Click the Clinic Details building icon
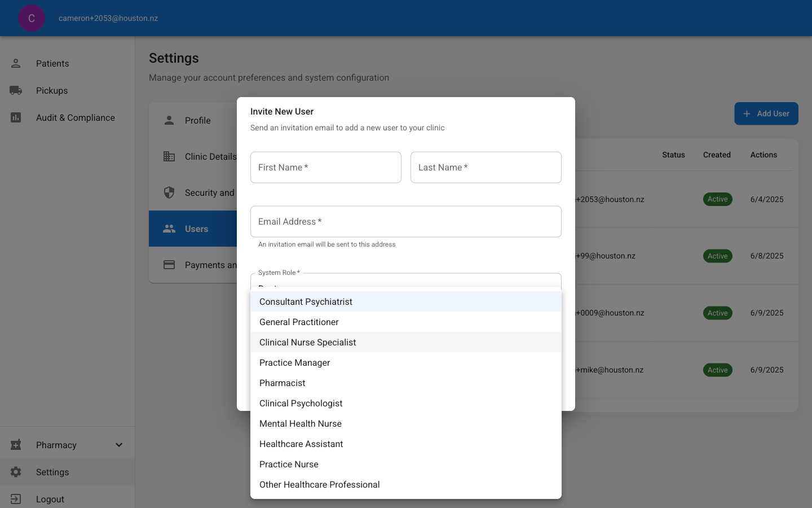Screen dimensions: 812x508 (x=169, y=156)
